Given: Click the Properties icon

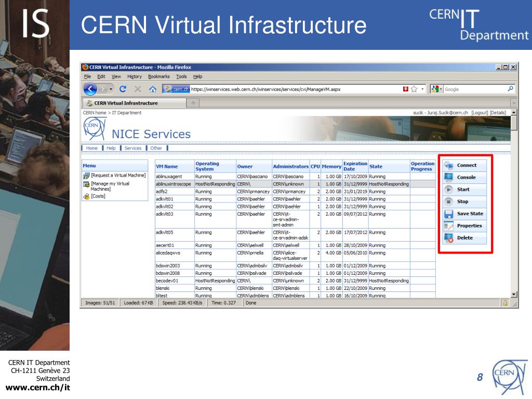Looking at the screenshot, I should pyautogui.click(x=448, y=225).
